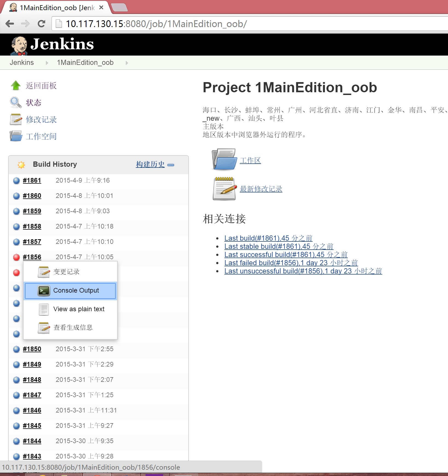Close the 1MainEdition_oob browser tab
448x476 pixels.
click(101, 7)
